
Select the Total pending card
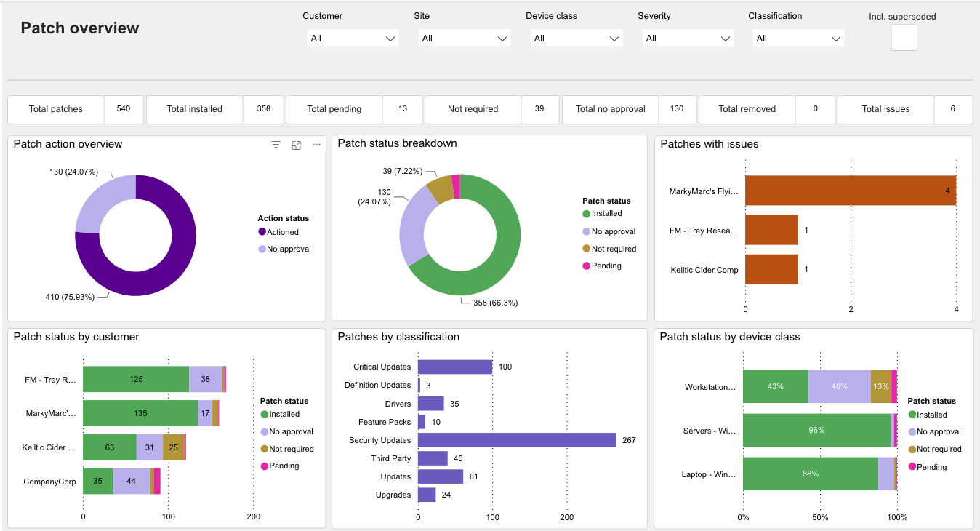(x=353, y=109)
